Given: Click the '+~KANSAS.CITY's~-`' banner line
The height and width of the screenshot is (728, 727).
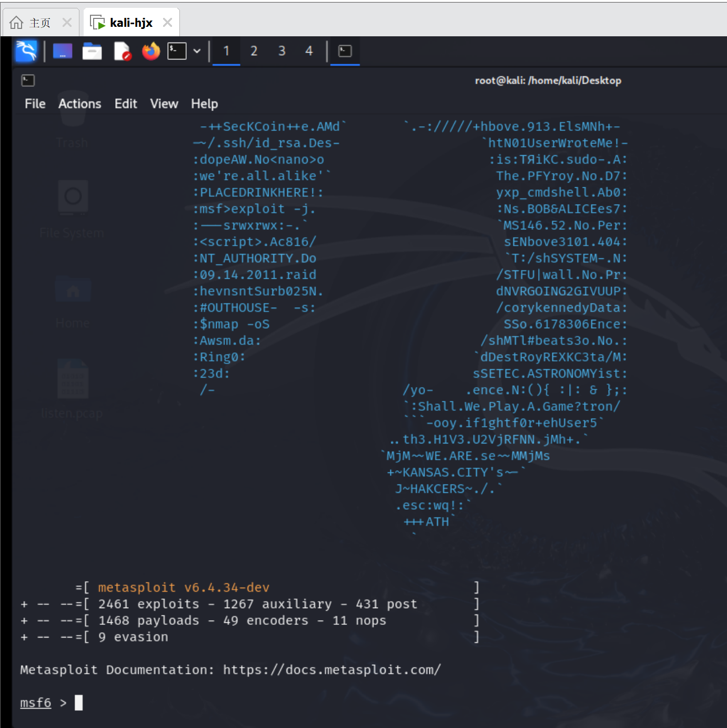Looking at the screenshot, I should 456,472.
